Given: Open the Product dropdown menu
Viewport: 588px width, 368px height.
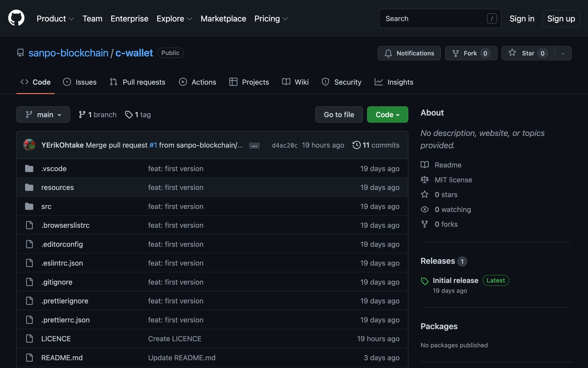Looking at the screenshot, I should point(55,18).
